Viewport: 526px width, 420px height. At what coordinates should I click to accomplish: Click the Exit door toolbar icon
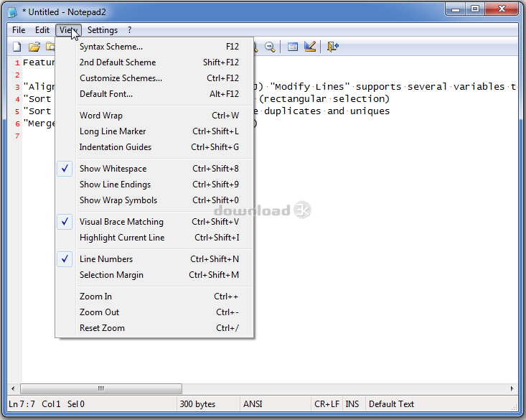pos(333,47)
